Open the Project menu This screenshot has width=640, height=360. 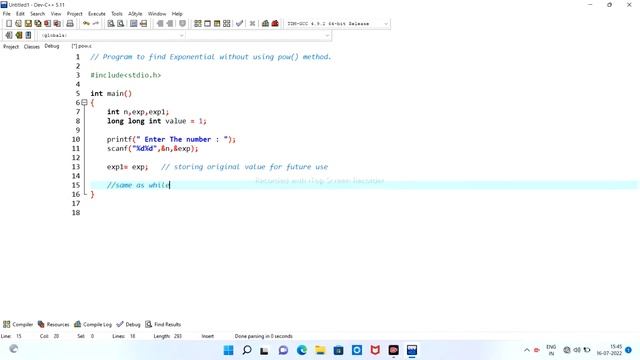point(75,14)
